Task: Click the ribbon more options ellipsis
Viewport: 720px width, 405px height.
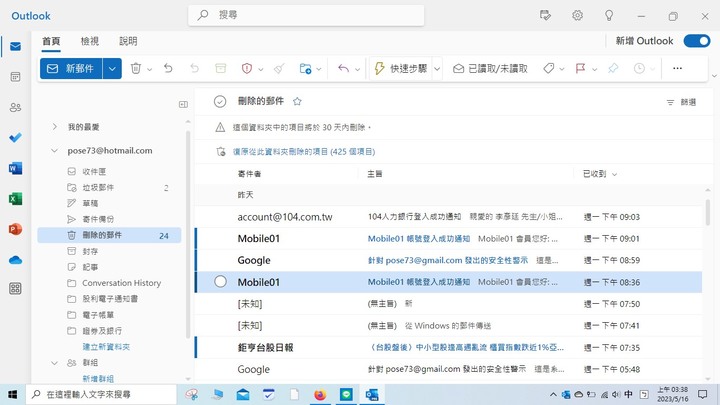Action: 677,68
